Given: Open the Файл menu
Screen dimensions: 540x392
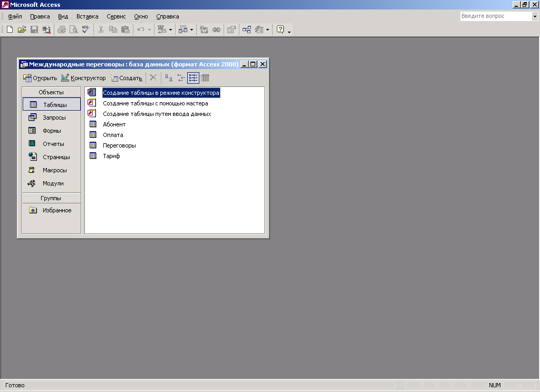Looking at the screenshot, I should pyautogui.click(x=15, y=16).
